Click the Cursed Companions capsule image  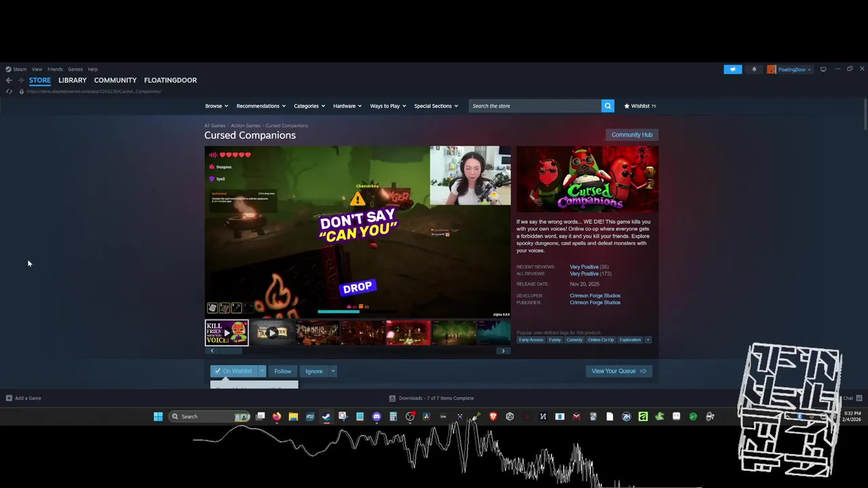point(587,179)
